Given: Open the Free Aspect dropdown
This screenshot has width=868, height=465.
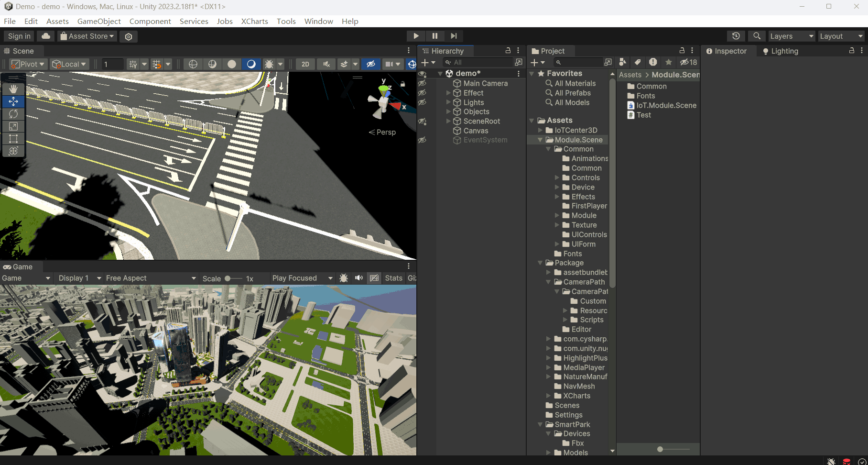Looking at the screenshot, I should (151, 278).
